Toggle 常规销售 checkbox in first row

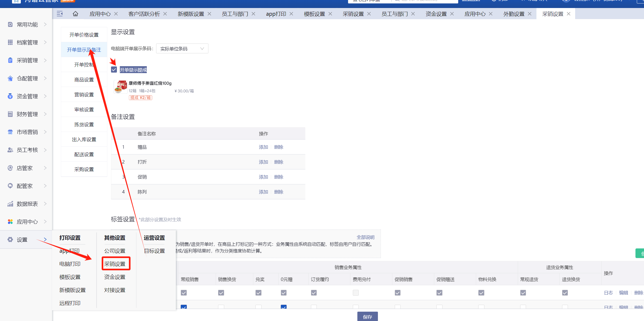click(184, 293)
